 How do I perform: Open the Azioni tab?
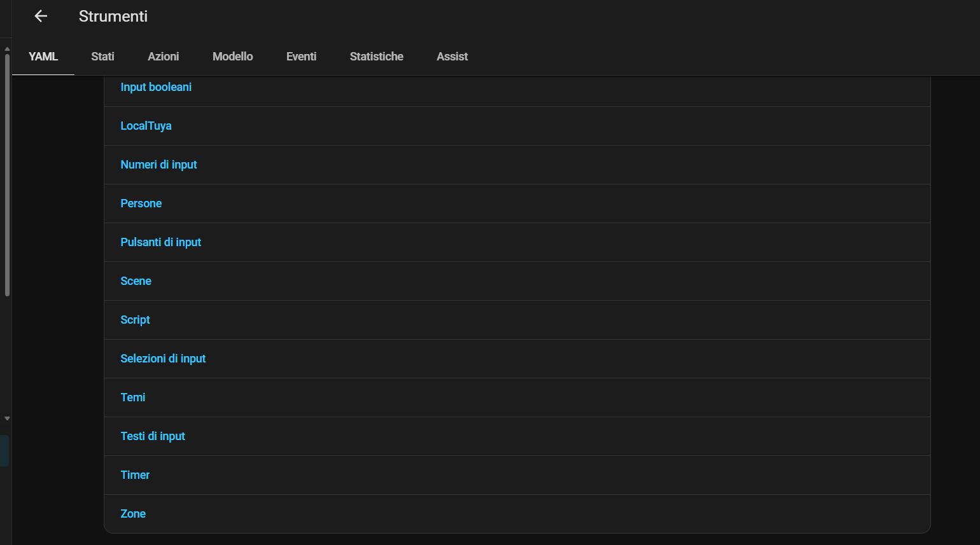[x=164, y=57]
